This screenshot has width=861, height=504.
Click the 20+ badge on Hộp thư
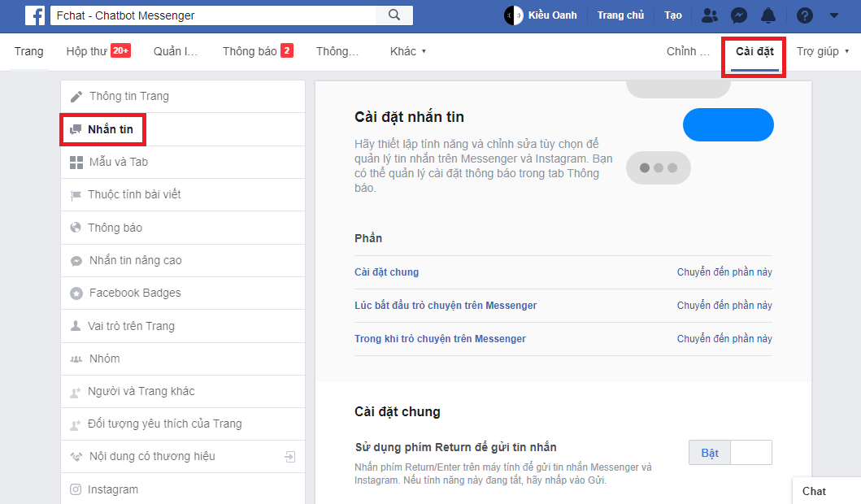coord(121,50)
